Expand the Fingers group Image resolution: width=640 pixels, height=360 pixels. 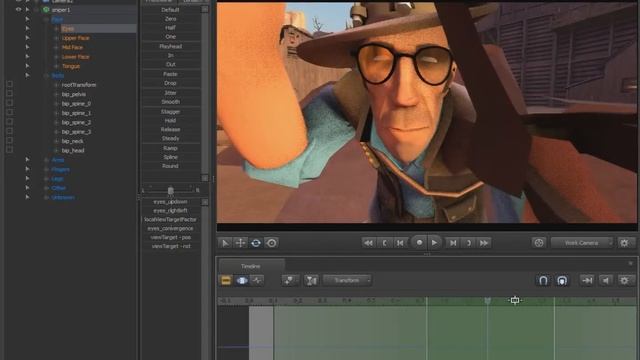[46, 169]
